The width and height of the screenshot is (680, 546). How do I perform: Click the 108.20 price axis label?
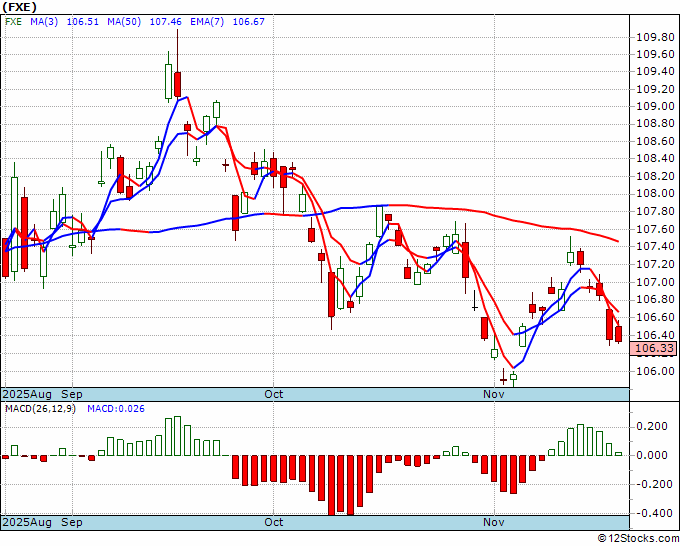click(655, 176)
